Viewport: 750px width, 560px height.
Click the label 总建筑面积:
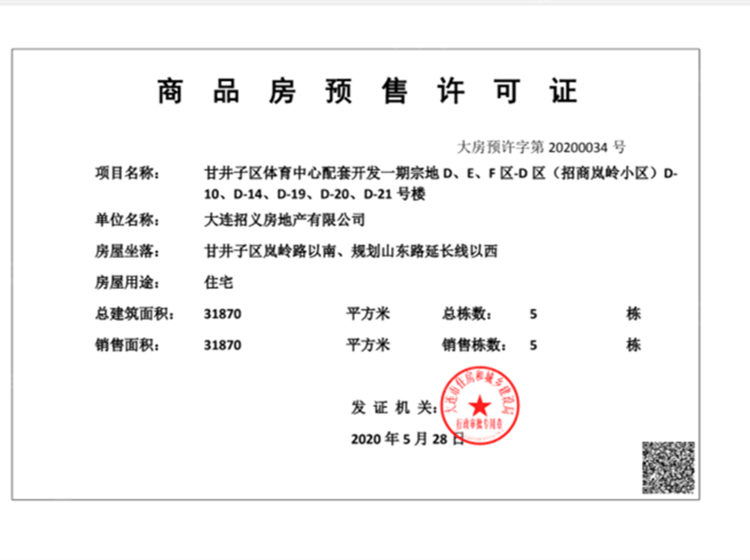tap(135, 314)
